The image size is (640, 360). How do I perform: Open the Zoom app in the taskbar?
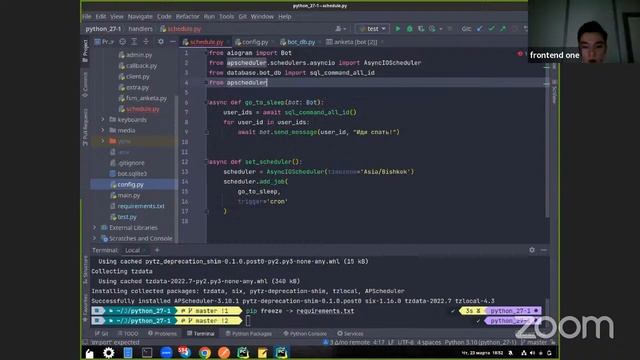click(x=166, y=352)
